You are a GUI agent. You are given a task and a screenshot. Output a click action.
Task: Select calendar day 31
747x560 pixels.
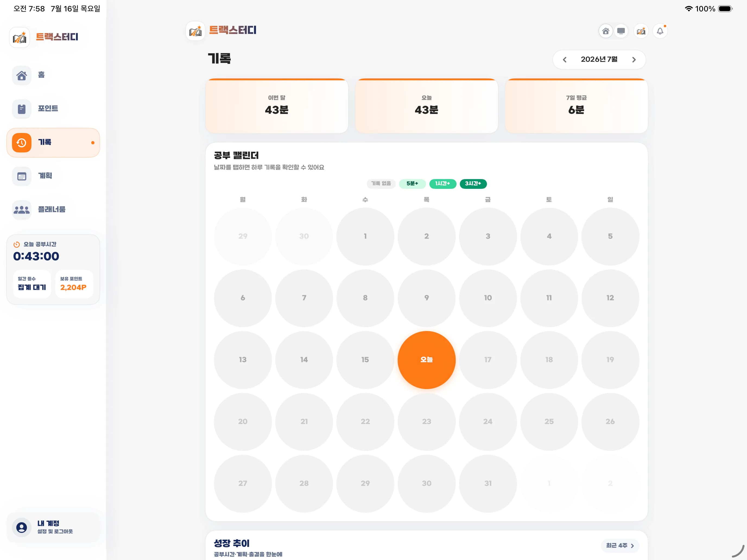coord(488,483)
